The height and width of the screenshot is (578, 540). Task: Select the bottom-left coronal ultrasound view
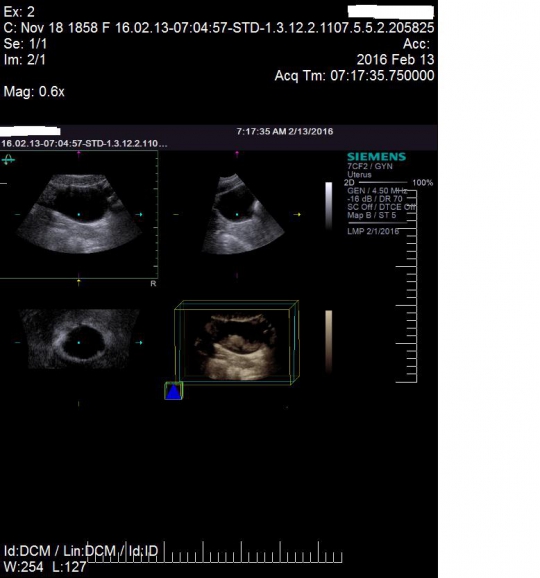[79, 339]
